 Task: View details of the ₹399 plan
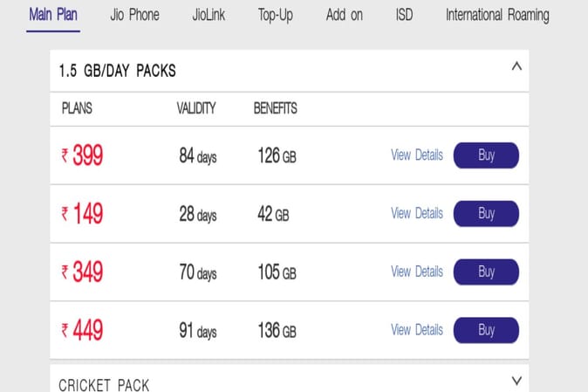416,155
